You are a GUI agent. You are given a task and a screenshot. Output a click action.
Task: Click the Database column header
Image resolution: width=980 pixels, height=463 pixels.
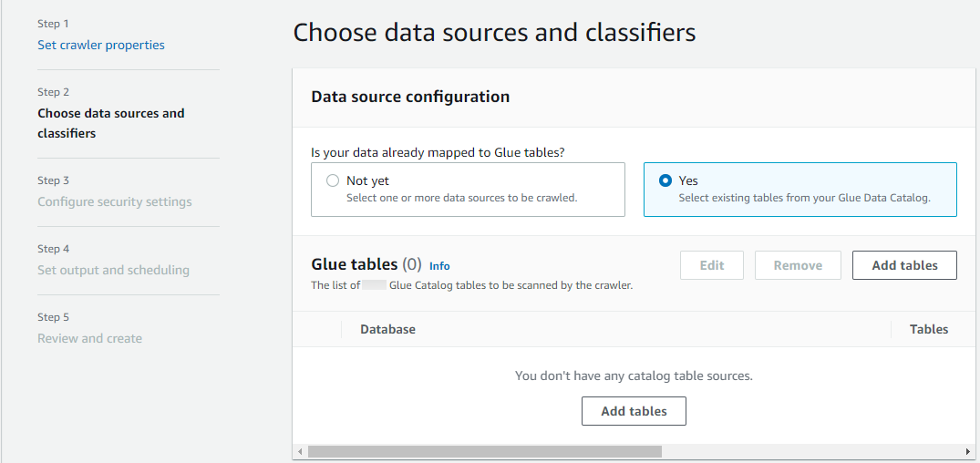coord(387,329)
